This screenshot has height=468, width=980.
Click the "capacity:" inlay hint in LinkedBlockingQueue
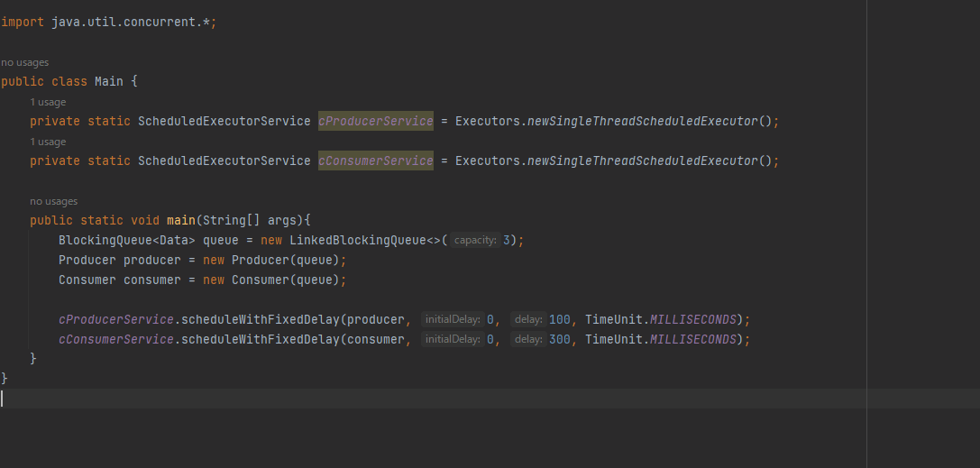(475, 241)
